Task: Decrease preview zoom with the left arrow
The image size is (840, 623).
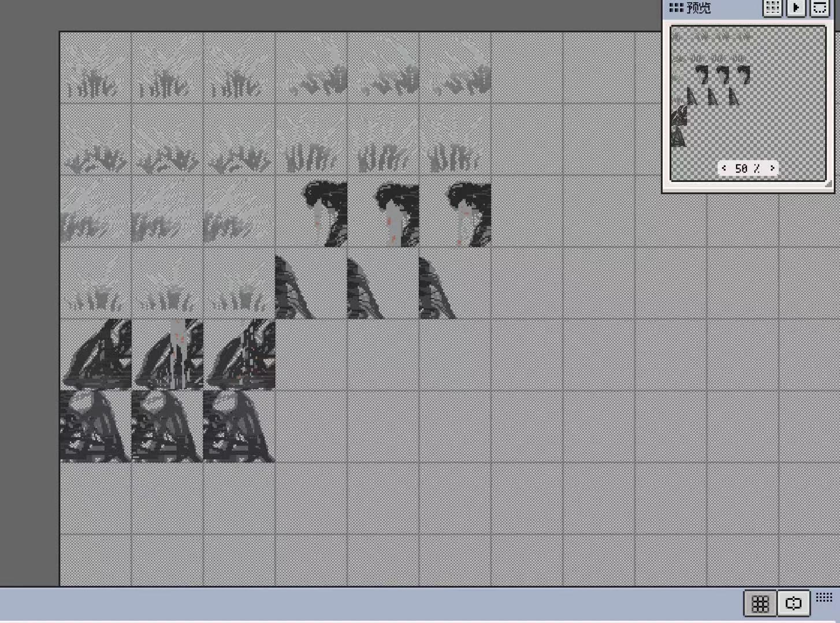Action: [724, 168]
